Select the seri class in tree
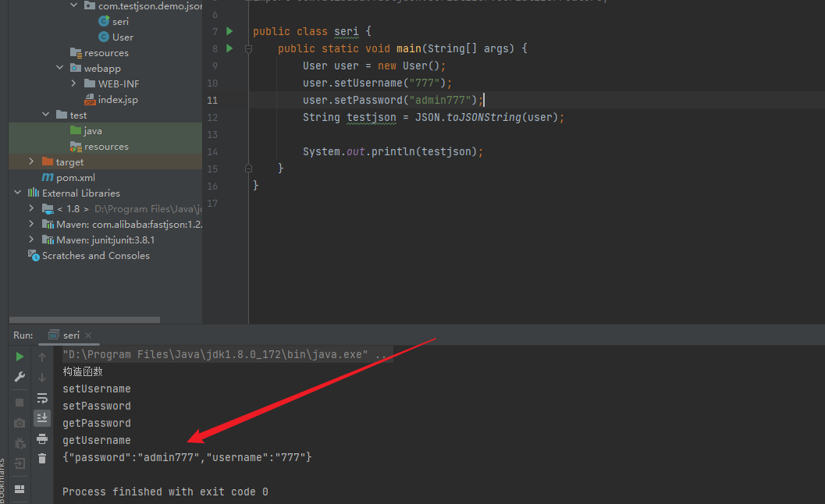The height and width of the screenshot is (504, 825). tap(120, 22)
